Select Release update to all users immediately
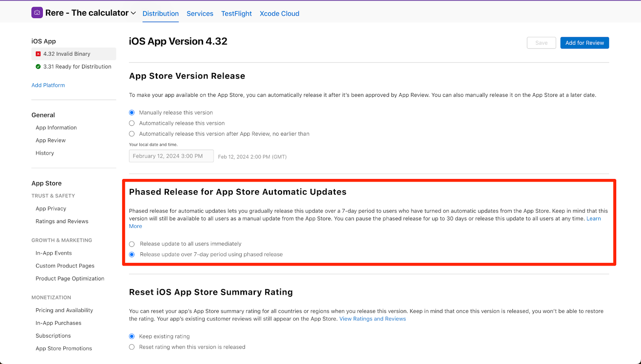Screen dimensions: 641x364 click(132, 244)
